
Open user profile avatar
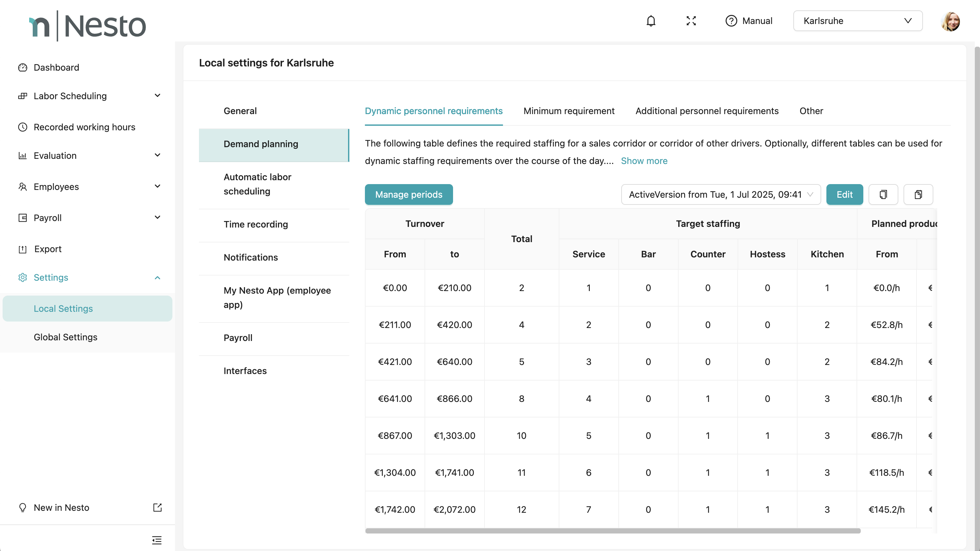pyautogui.click(x=950, y=21)
